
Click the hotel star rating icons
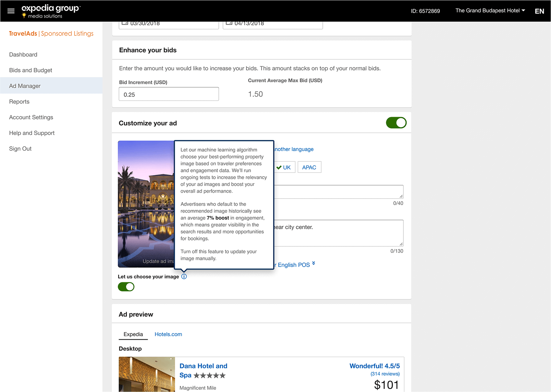click(x=210, y=376)
